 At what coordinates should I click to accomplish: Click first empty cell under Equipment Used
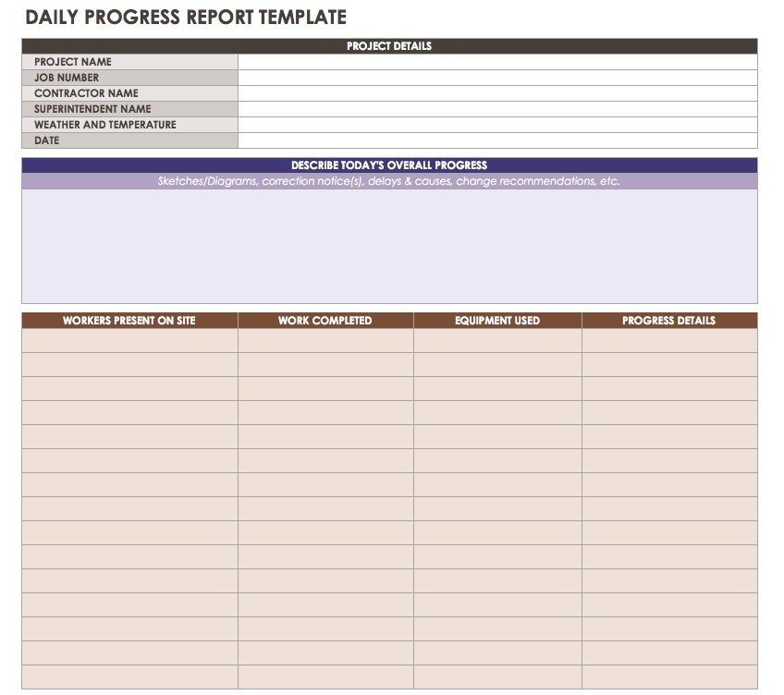point(496,341)
